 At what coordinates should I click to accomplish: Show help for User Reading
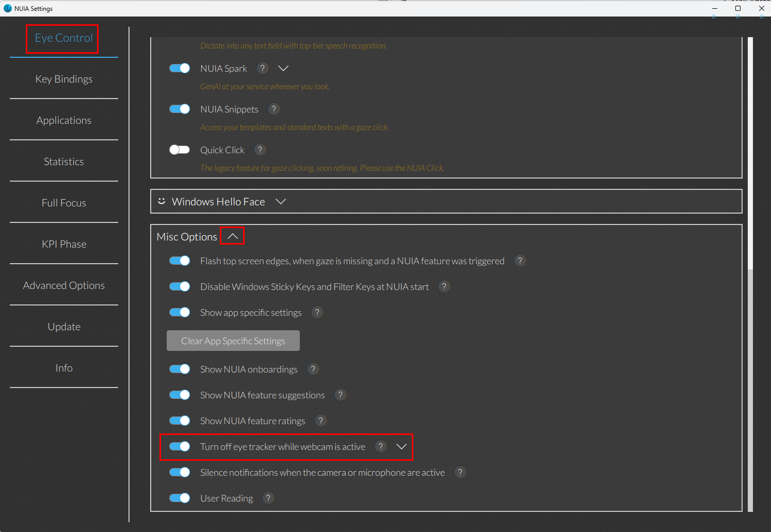pyautogui.click(x=268, y=498)
